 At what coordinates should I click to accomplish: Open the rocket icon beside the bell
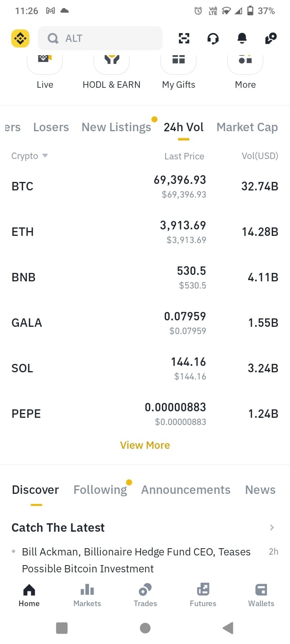click(271, 38)
